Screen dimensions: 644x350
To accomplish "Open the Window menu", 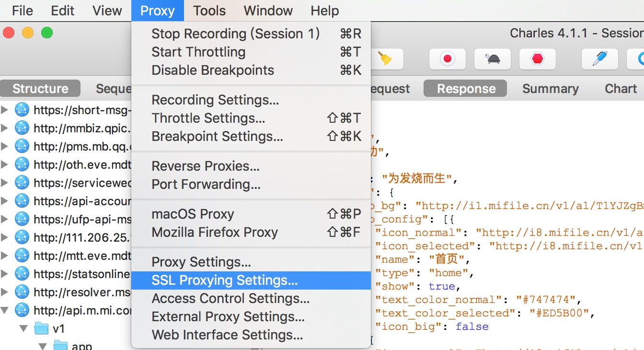I will [268, 11].
